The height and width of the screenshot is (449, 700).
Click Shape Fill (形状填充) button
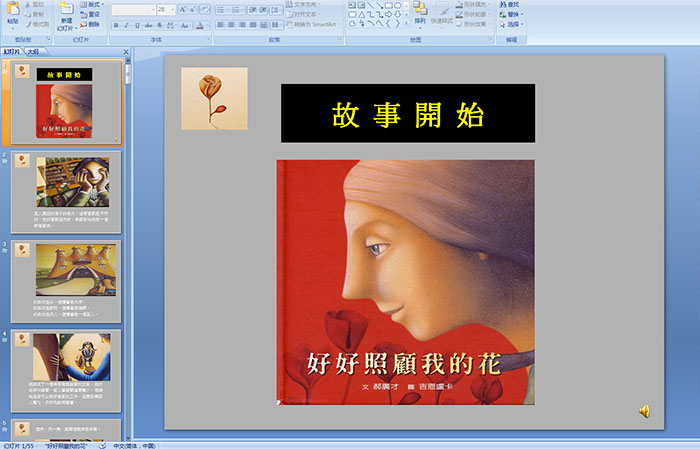tap(473, 4)
